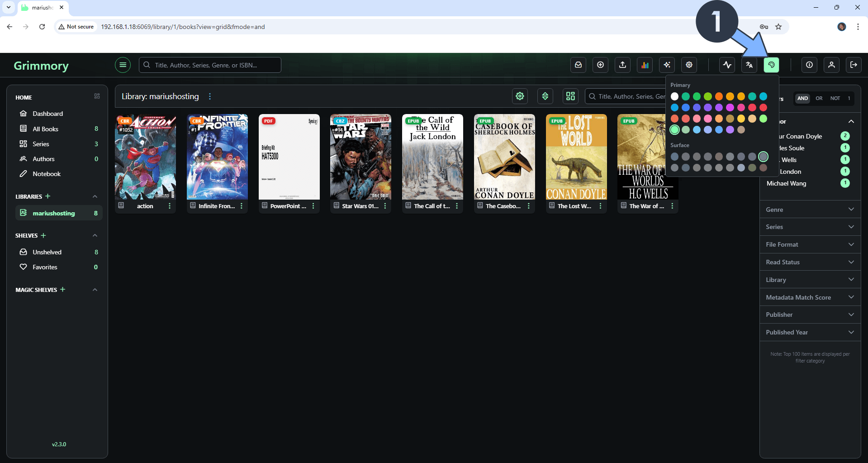Open the user profile icon

(831, 65)
